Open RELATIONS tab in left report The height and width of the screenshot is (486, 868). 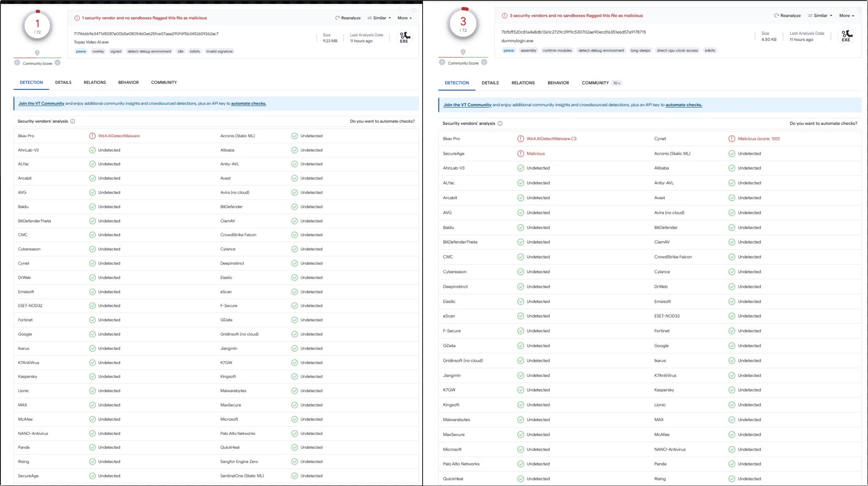tap(95, 82)
